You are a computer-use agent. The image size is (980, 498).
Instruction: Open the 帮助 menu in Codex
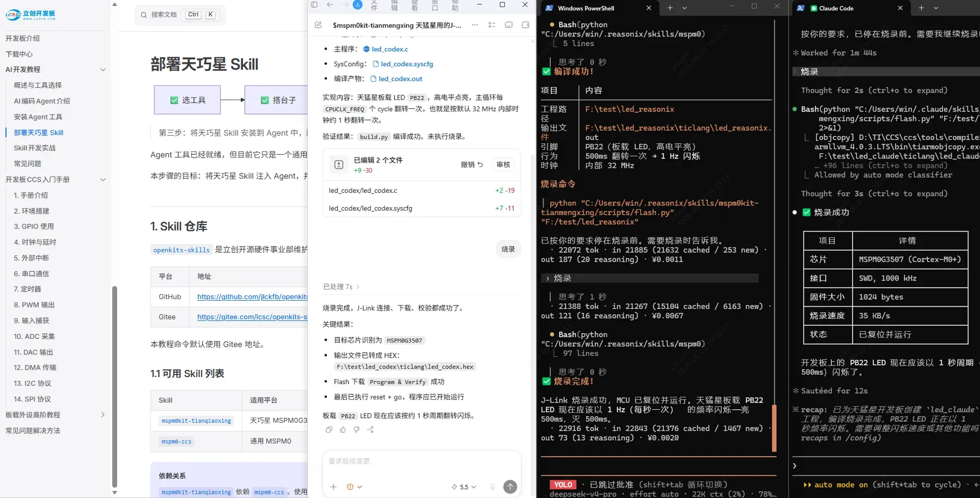(455, 5)
